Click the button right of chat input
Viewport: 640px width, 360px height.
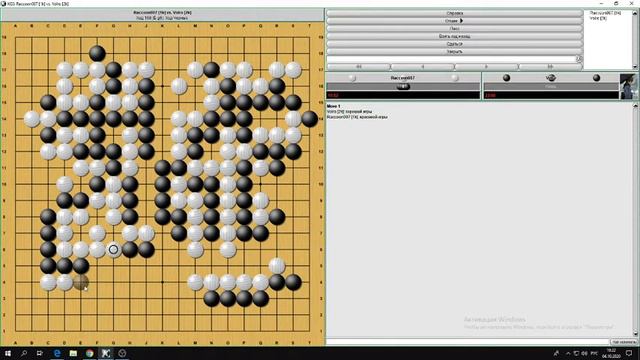pyautogui.click(x=623, y=342)
